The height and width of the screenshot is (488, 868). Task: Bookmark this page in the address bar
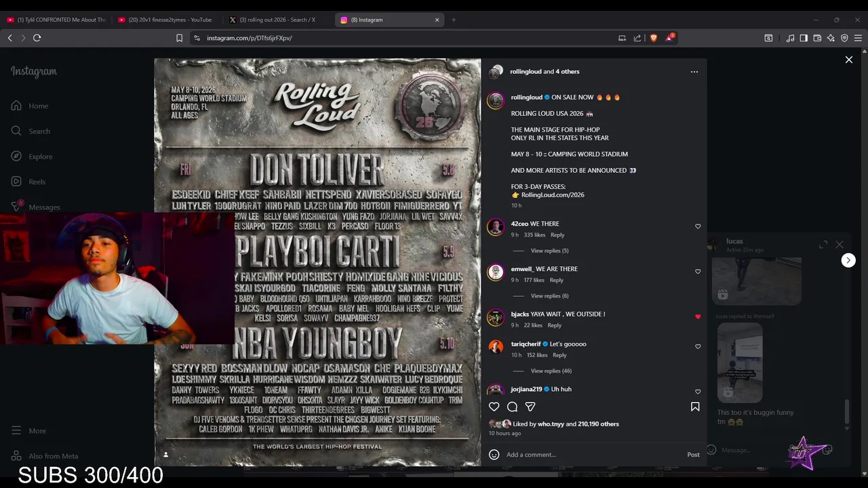click(179, 38)
